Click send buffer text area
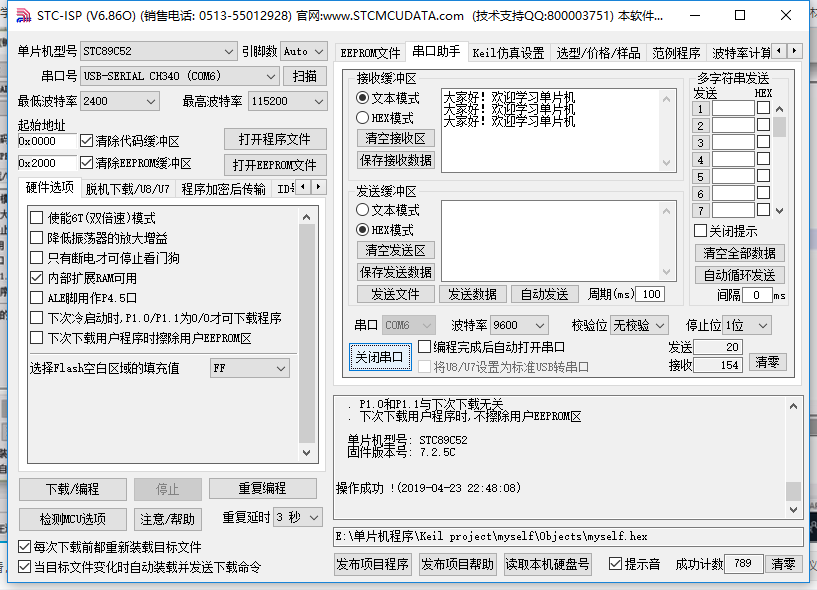 click(552, 241)
